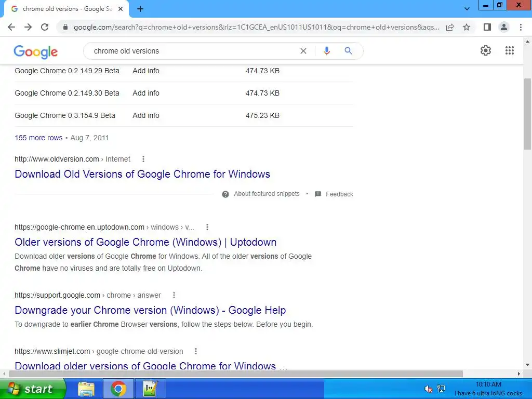Open options for slimjet.com result
The height and width of the screenshot is (399, 532).
click(195, 351)
